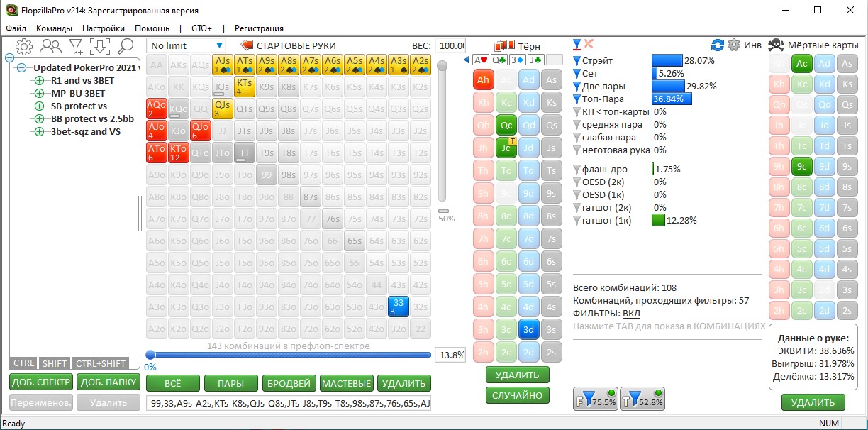Click УДАЛИТЬ under the dead cards panel
This screenshot has height=430, width=868.
tap(813, 402)
